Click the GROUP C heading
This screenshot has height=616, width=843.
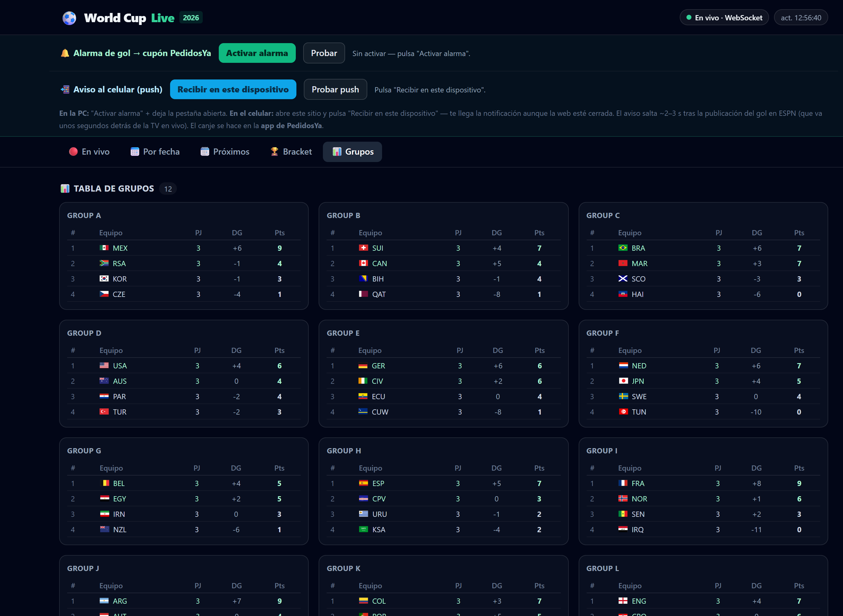click(603, 216)
